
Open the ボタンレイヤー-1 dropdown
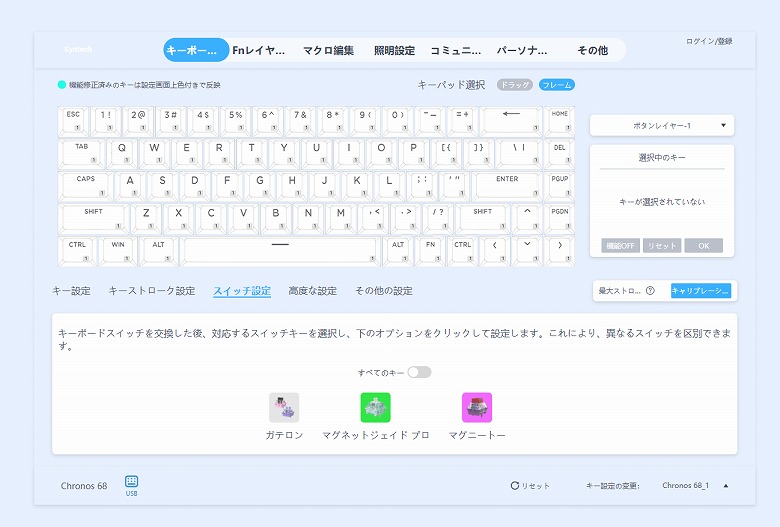click(x=662, y=125)
